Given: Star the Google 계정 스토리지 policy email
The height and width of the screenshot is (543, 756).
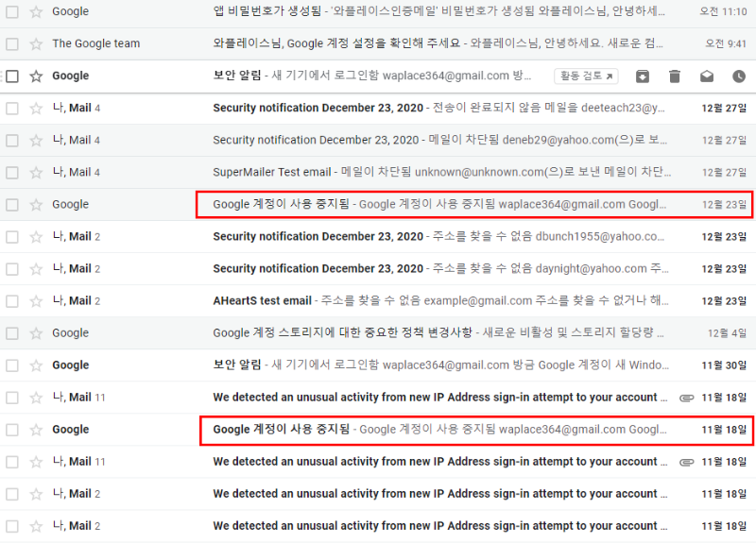Looking at the screenshot, I should (37, 333).
